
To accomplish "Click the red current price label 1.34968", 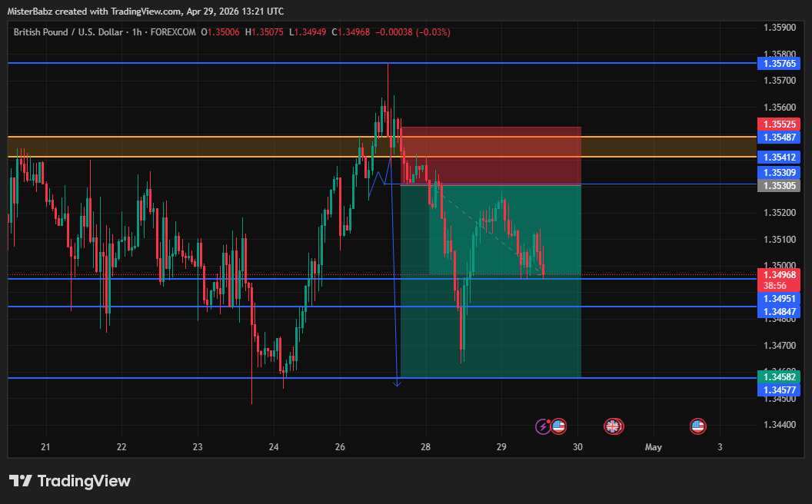I will tap(779, 274).
